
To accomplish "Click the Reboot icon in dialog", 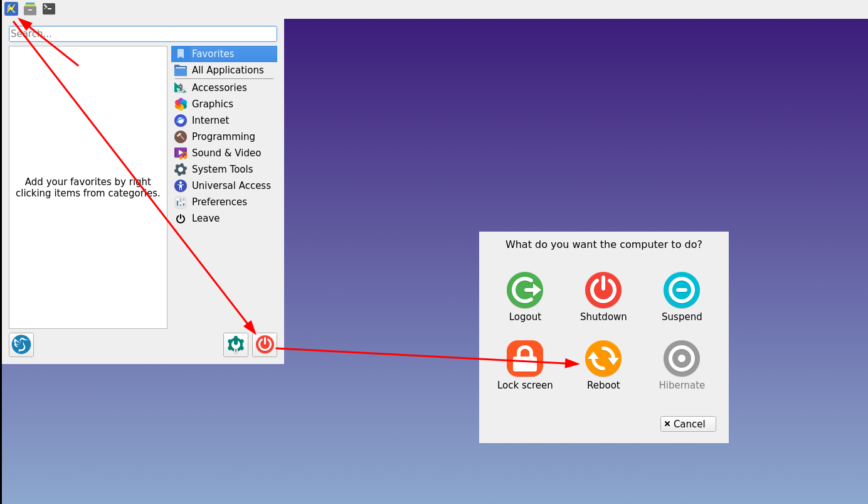I will point(603,358).
